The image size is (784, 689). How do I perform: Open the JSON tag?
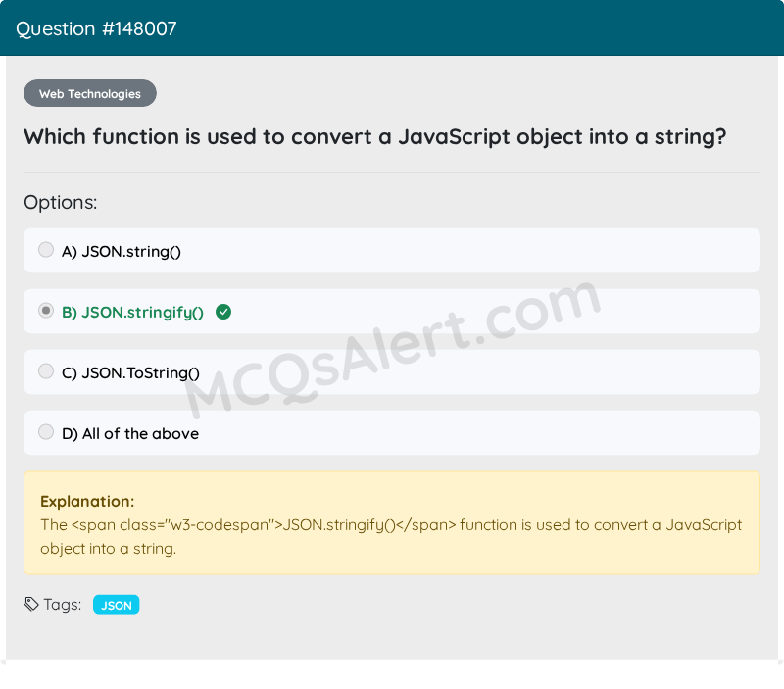point(116,605)
